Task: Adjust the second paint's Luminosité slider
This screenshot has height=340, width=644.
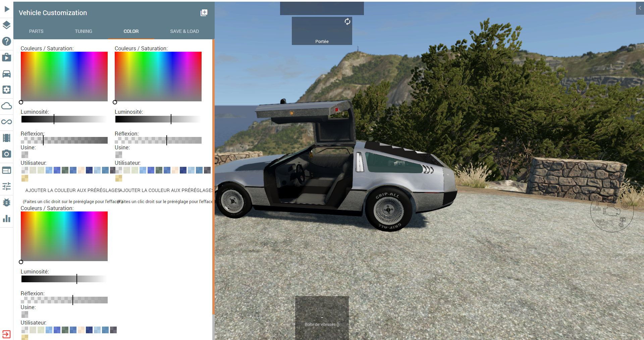Action: (158, 119)
